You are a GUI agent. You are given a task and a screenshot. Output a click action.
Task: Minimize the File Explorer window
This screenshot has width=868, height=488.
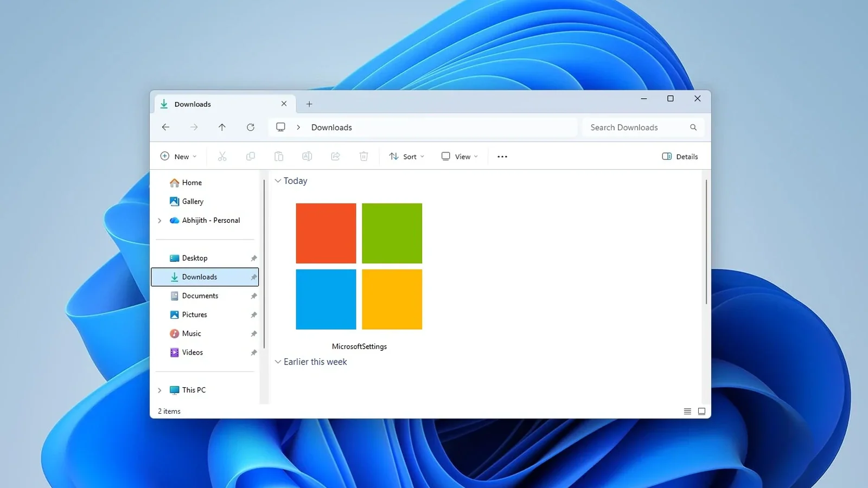[x=643, y=99]
